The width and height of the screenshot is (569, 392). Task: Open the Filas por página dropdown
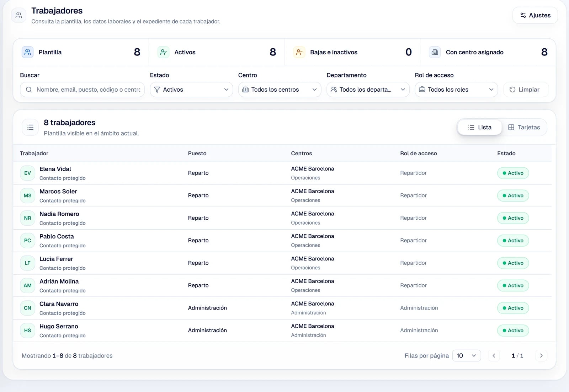click(467, 355)
